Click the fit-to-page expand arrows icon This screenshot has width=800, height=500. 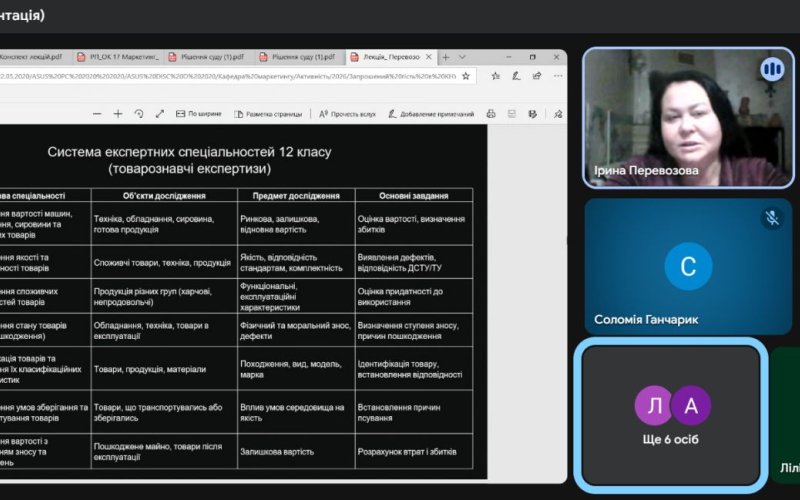(159, 114)
